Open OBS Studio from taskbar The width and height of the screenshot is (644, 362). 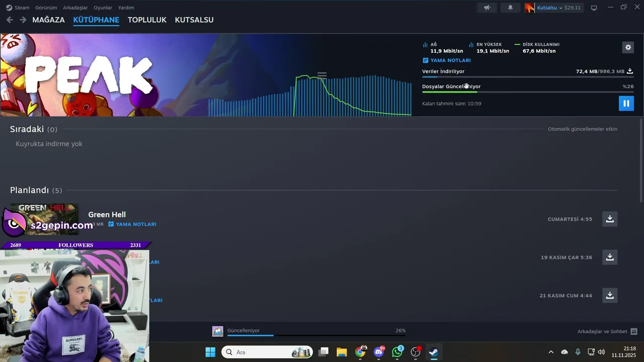(416, 352)
